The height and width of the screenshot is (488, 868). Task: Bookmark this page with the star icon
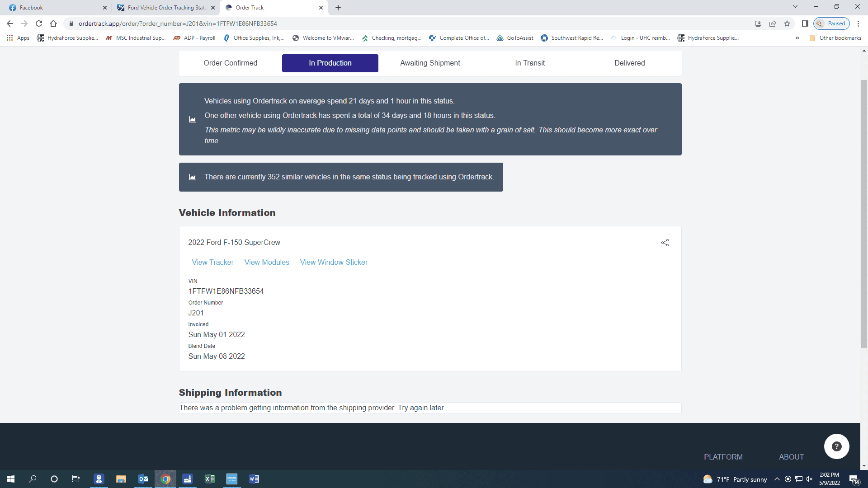tap(787, 23)
